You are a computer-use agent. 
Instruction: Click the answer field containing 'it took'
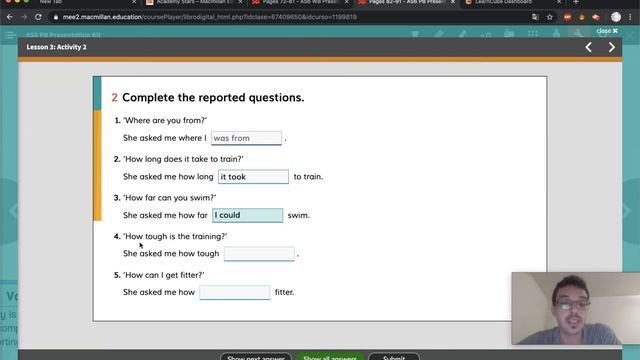tap(253, 177)
